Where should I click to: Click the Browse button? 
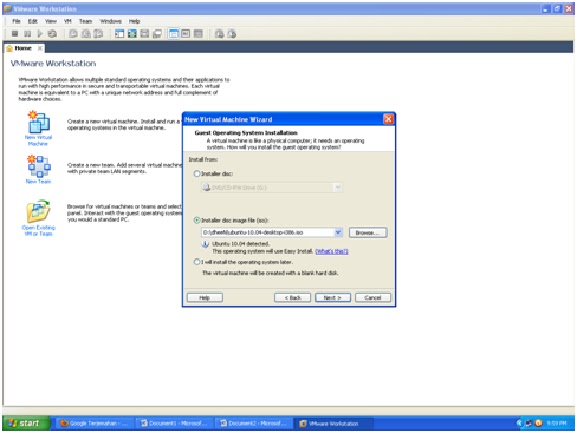pyautogui.click(x=368, y=233)
